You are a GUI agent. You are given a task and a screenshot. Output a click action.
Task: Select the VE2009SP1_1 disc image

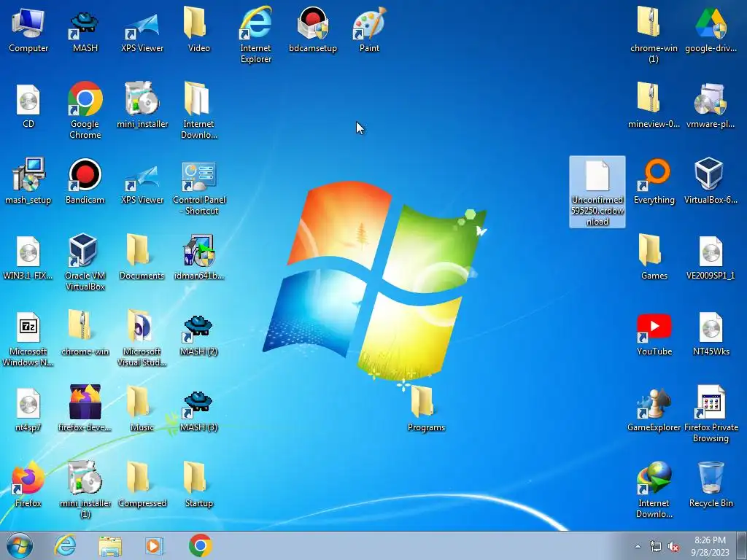[x=711, y=257]
